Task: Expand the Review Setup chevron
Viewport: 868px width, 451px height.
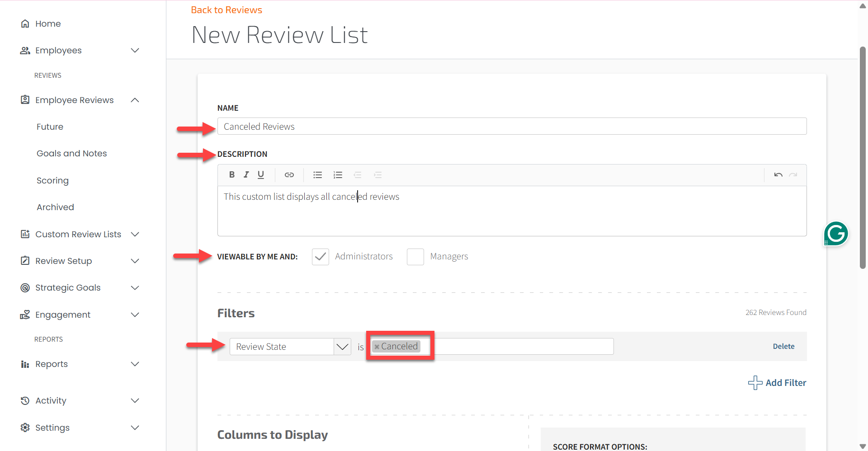Action: [135, 261]
